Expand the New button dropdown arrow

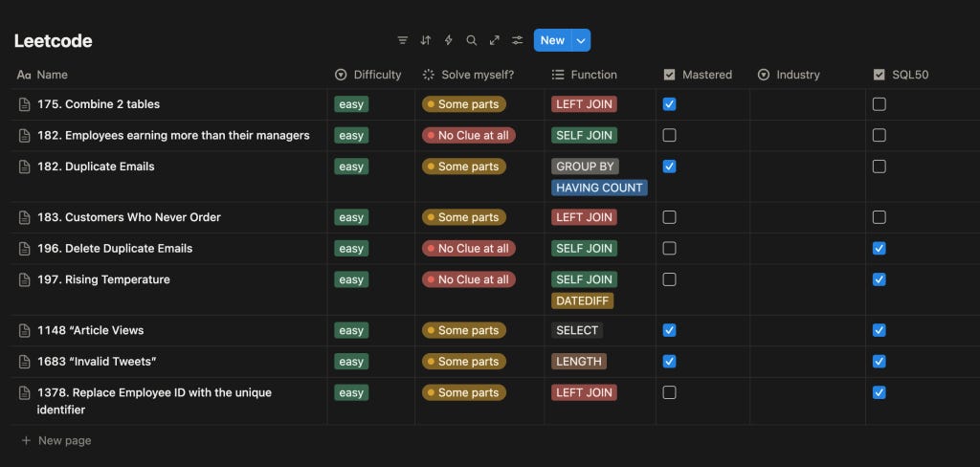(x=581, y=40)
